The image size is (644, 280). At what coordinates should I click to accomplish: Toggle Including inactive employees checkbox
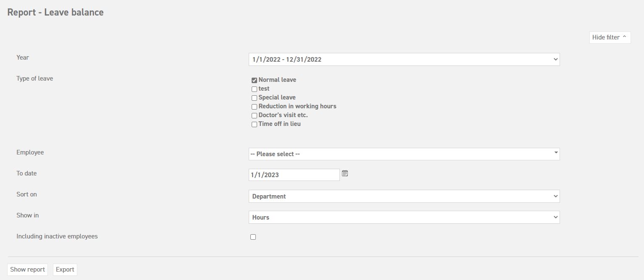tap(253, 237)
